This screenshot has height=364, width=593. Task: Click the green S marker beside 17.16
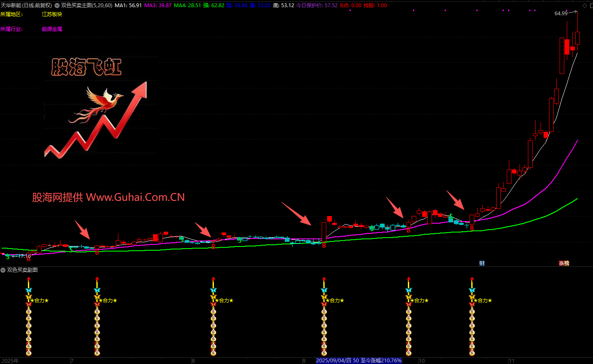point(7,257)
